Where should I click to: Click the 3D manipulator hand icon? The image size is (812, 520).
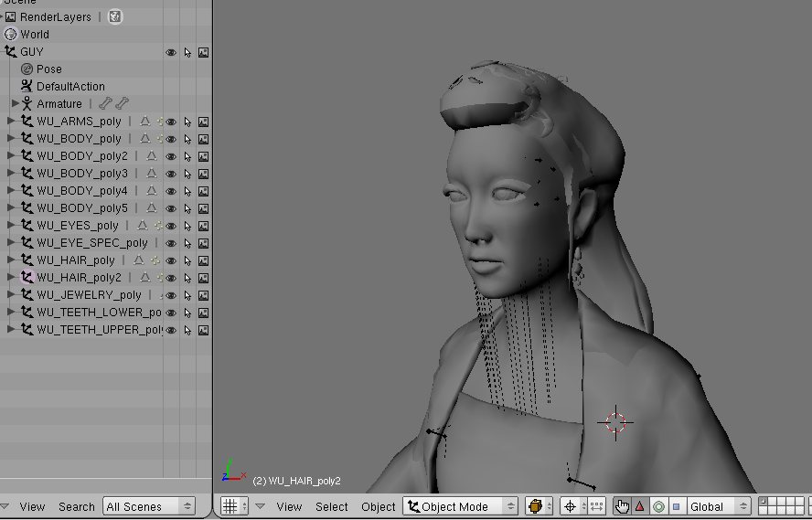623,506
